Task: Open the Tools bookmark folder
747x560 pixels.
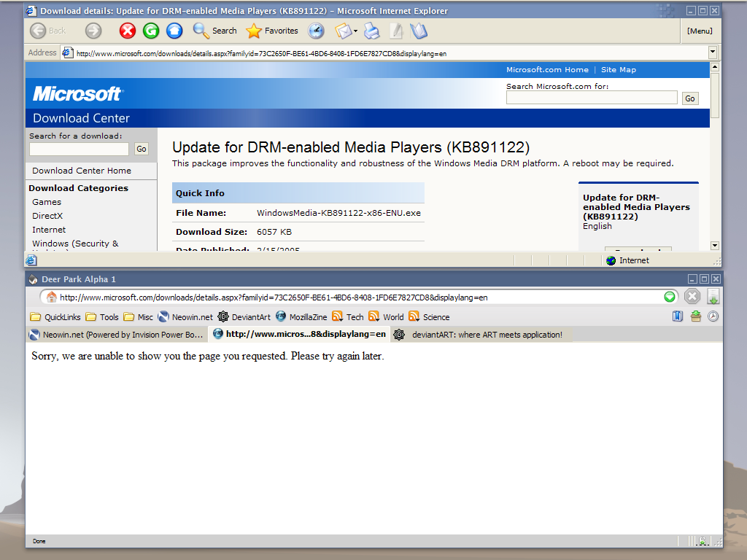Action: coord(102,317)
